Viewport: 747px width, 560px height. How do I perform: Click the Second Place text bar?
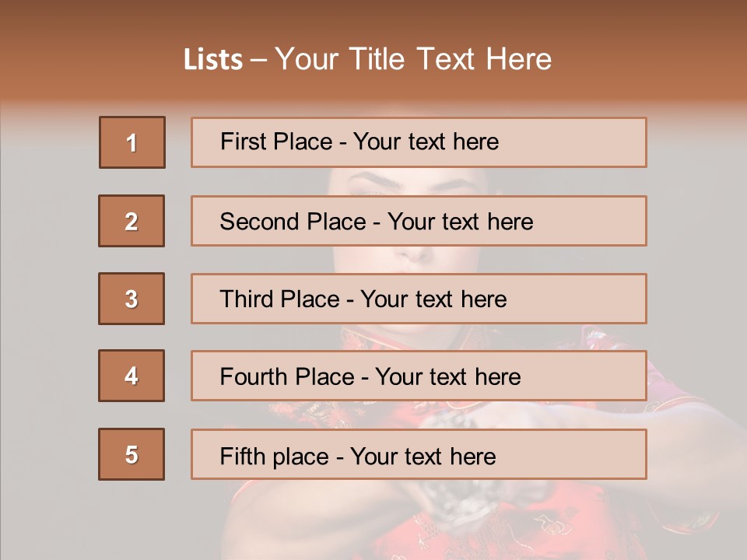pos(419,221)
